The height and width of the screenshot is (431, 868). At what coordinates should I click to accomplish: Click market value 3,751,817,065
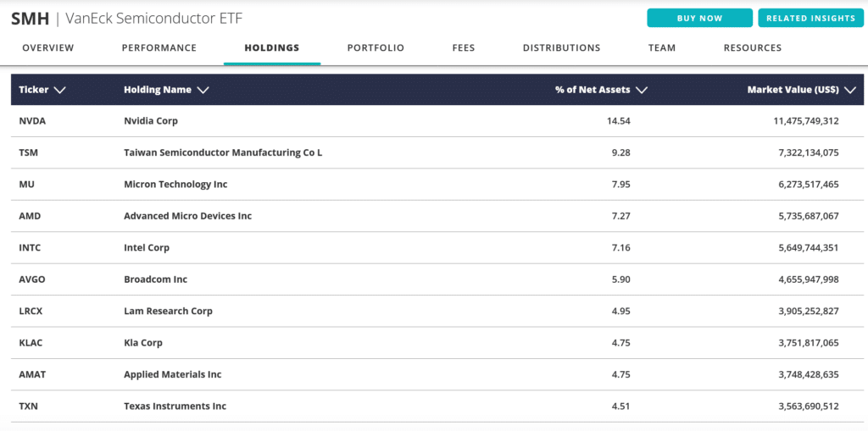809,343
